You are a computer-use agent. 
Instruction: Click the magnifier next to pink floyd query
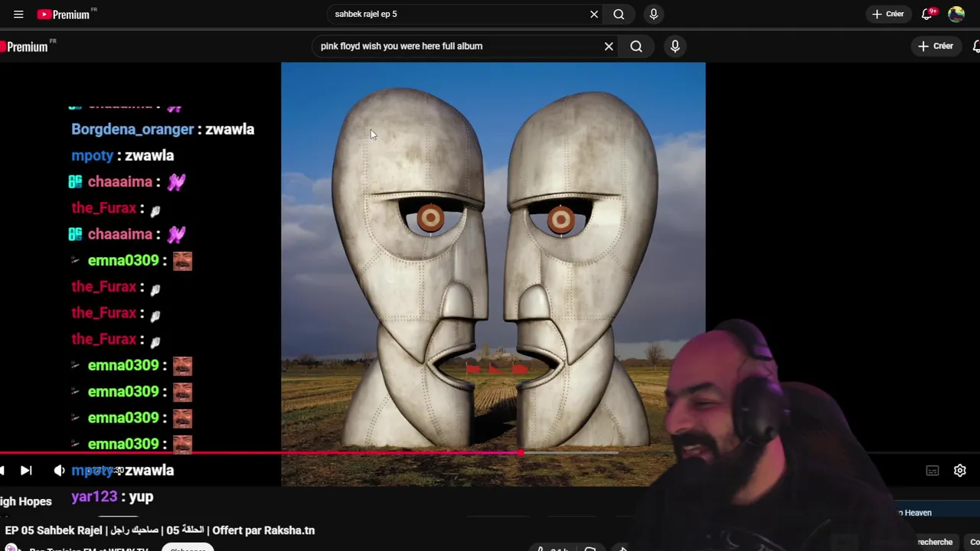click(x=636, y=46)
